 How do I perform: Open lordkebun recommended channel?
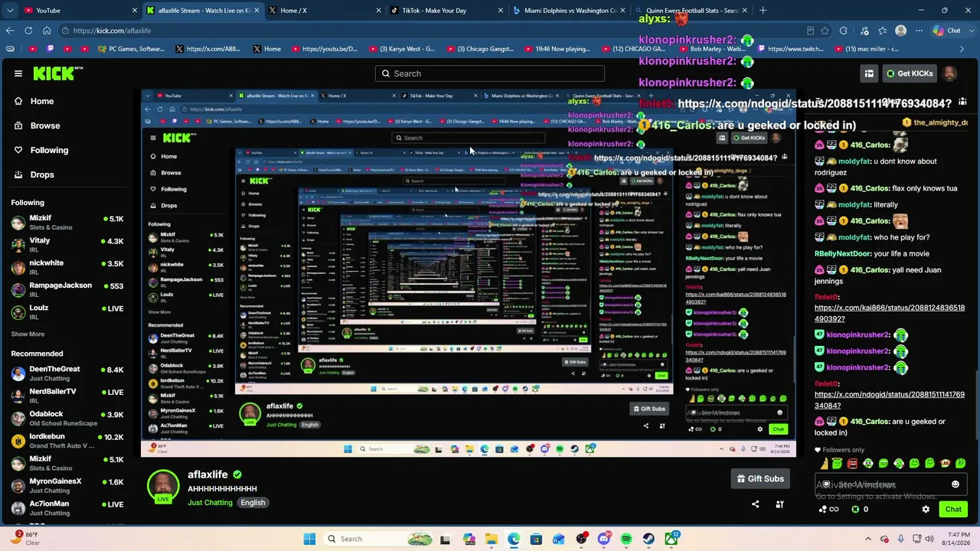(67, 441)
